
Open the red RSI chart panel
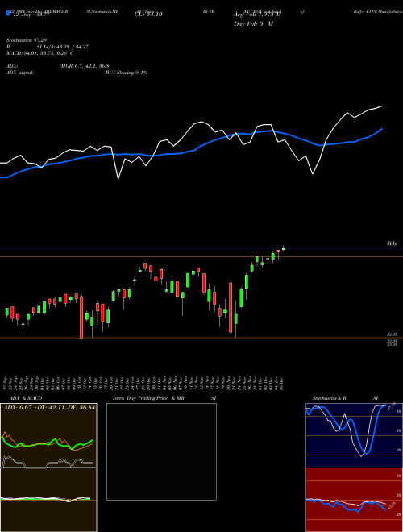(x=354, y=500)
